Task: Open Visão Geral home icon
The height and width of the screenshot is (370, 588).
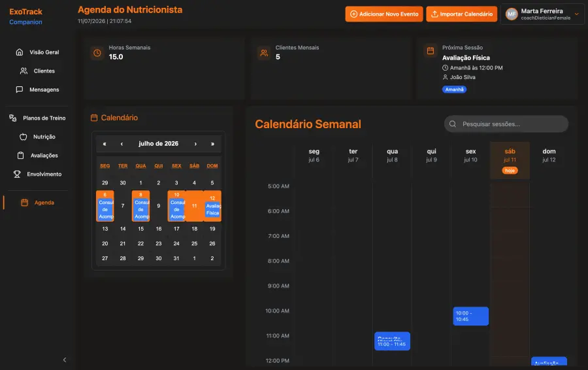Action: (x=20, y=52)
